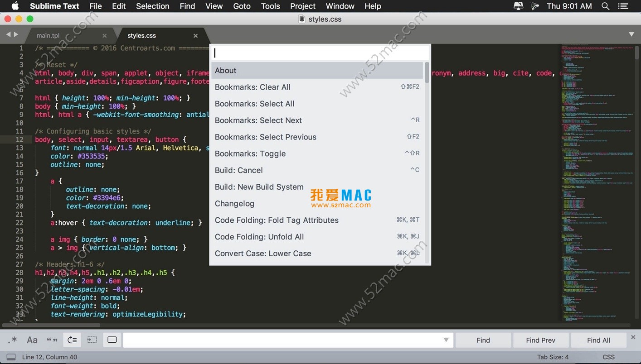This screenshot has height=364, width=641.
Task: Click the color value #353535
Action: pyautogui.click(x=91, y=156)
